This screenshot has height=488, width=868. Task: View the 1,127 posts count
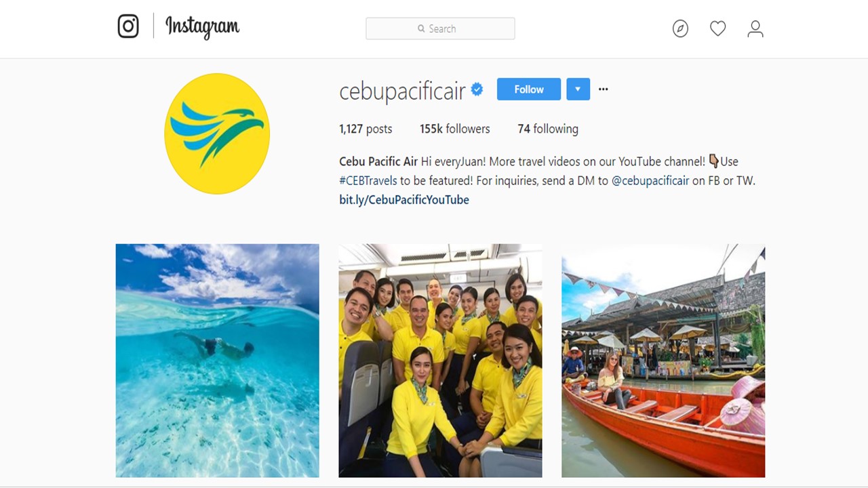point(366,129)
